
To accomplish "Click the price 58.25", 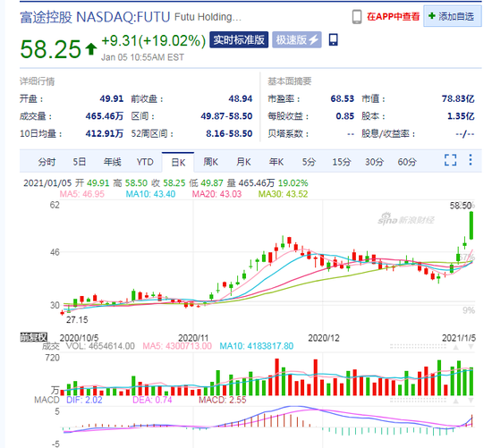I will pyautogui.click(x=50, y=49).
